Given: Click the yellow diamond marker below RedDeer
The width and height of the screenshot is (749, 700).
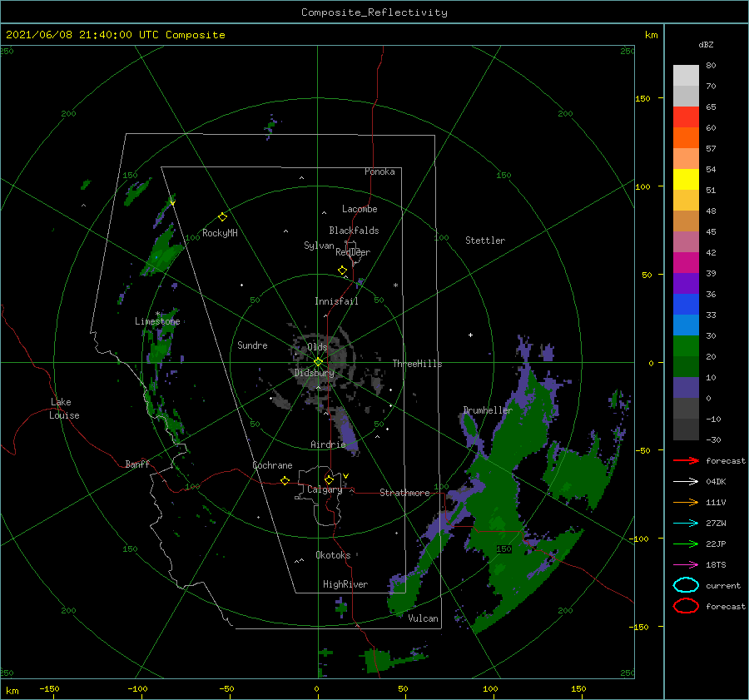Looking at the screenshot, I should [342, 271].
